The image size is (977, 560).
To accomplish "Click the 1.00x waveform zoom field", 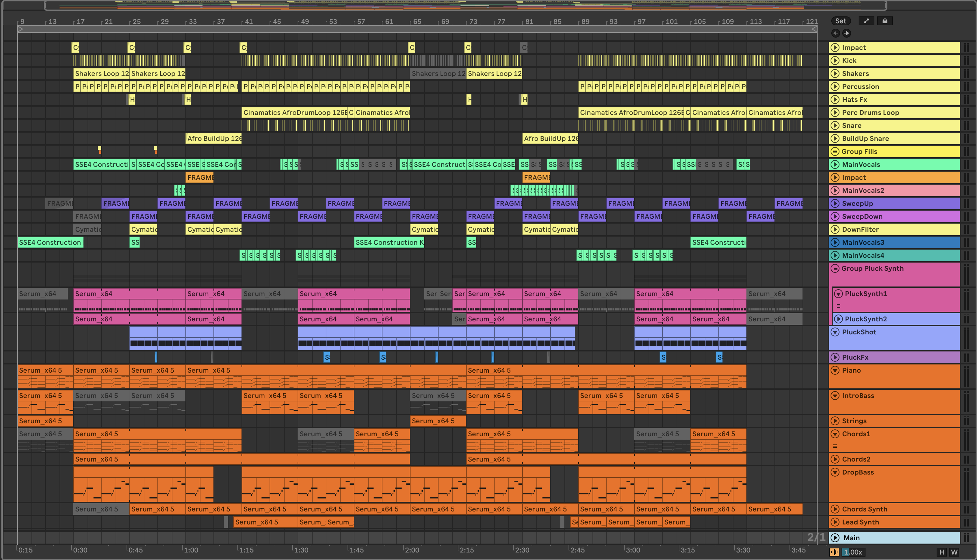I will (853, 552).
